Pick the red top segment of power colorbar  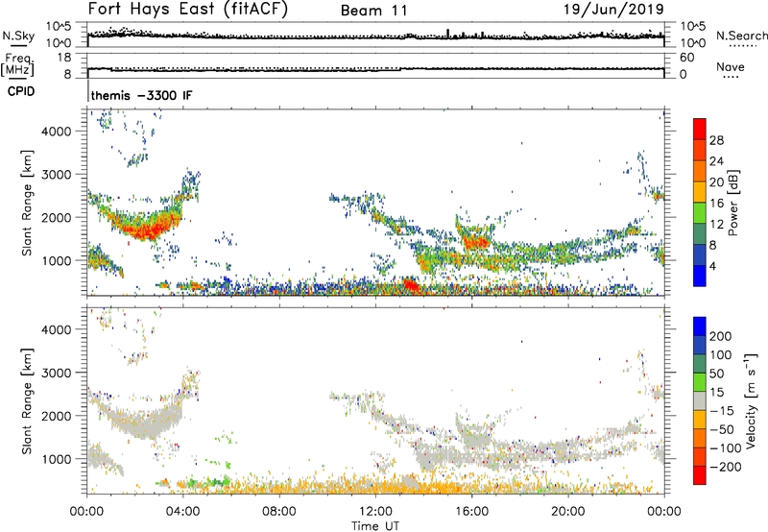[x=700, y=130]
